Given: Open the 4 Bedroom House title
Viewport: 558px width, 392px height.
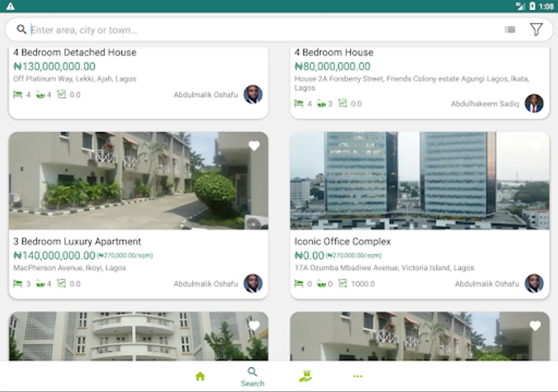Looking at the screenshot, I should click(334, 52).
